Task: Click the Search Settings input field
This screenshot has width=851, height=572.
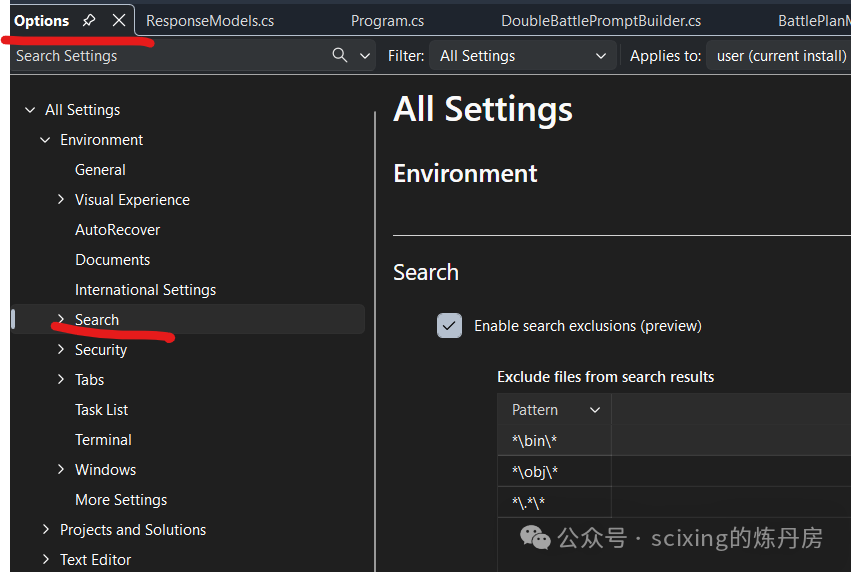Action: [168, 56]
